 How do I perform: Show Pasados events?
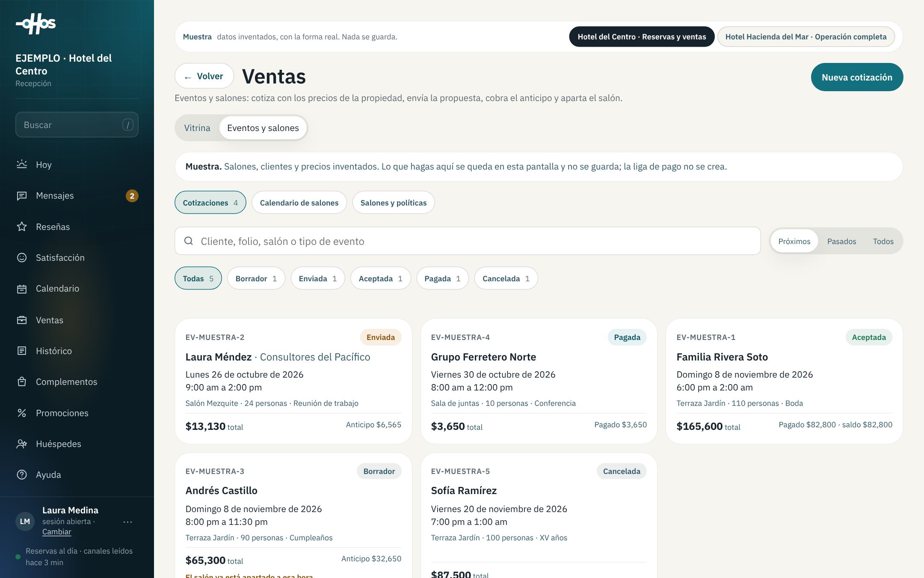pyautogui.click(x=841, y=241)
